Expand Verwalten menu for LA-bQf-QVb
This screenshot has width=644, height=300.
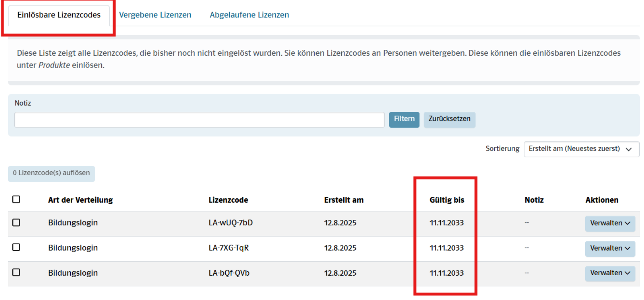[610, 273]
